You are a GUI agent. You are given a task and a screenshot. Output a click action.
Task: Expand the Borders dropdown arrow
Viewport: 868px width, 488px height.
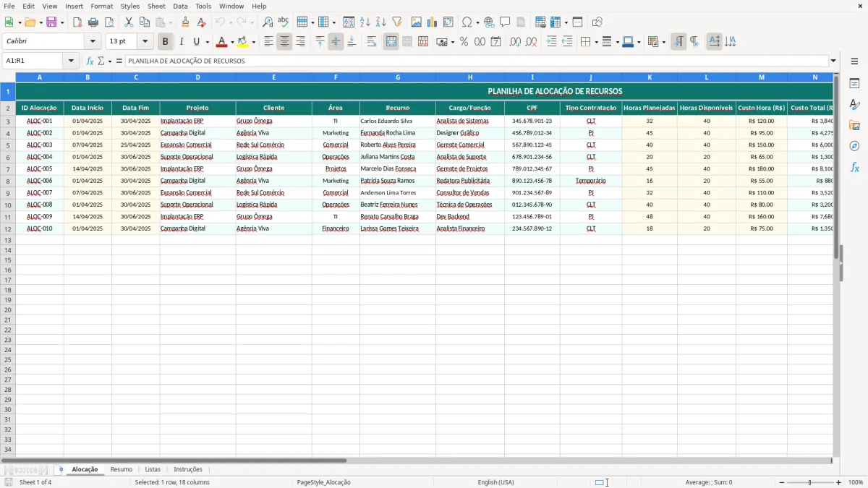pos(595,42)
